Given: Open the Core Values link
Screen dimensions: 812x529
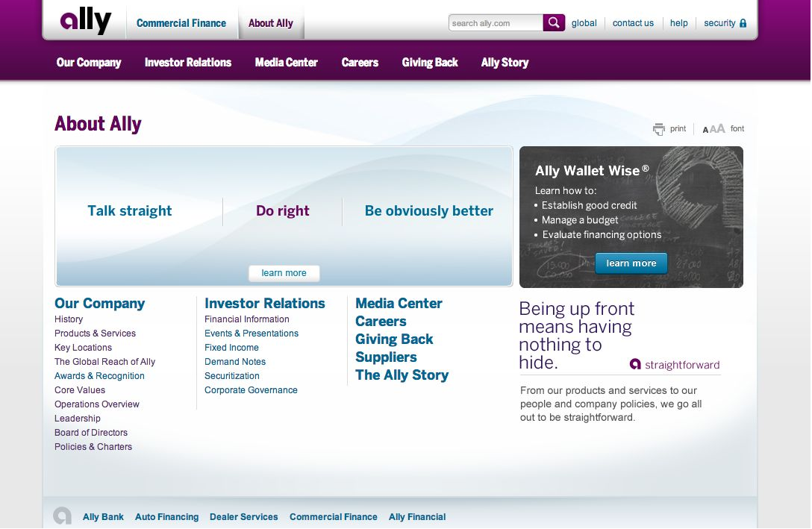Looking at the screenshot, I should (x=80, y=389).
